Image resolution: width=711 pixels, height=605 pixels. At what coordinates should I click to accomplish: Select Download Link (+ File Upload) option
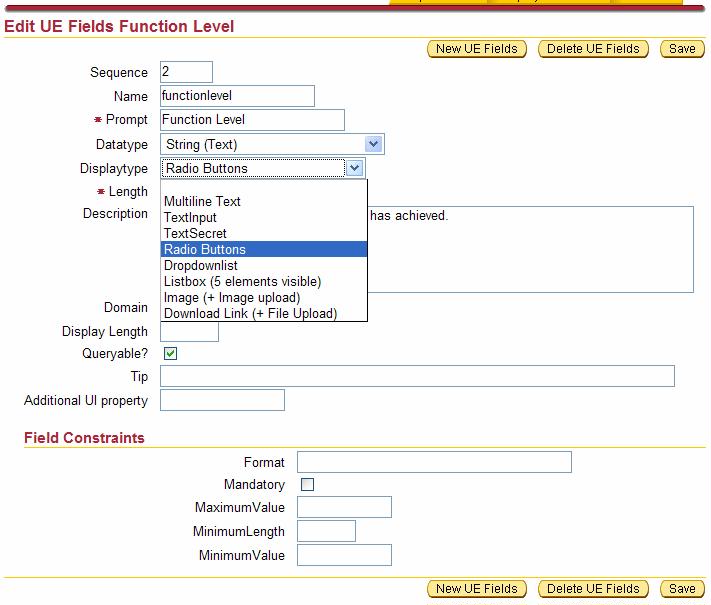250,314
